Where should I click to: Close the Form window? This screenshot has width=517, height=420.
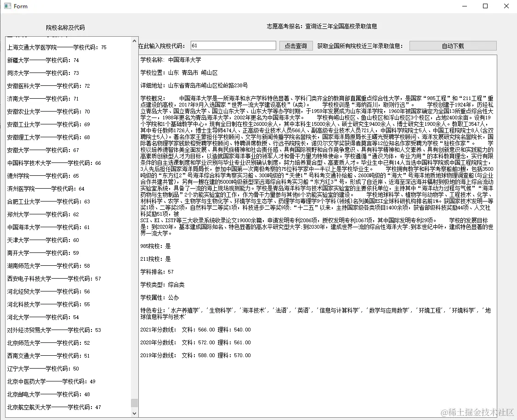coord(506,6)
